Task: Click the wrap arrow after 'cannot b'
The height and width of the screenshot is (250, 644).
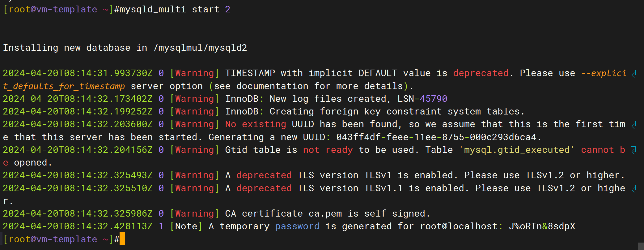Action: (x=634, y=150)
